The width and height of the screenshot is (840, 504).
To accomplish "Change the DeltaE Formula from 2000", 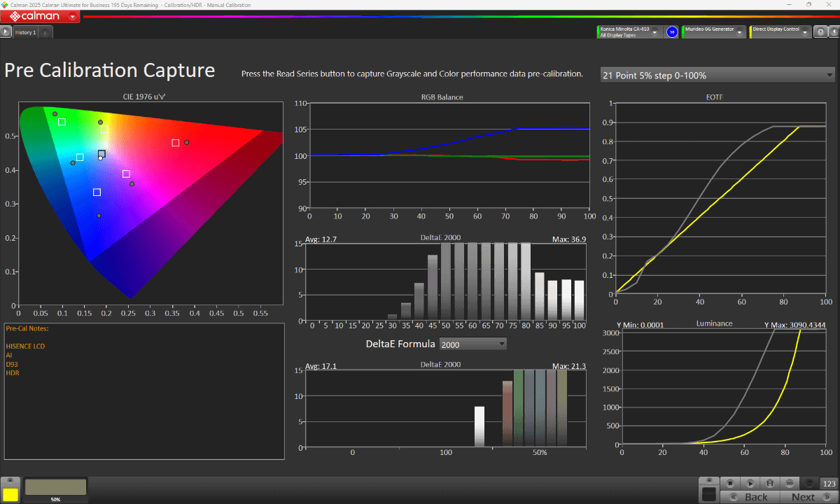I will coord(472,344).
